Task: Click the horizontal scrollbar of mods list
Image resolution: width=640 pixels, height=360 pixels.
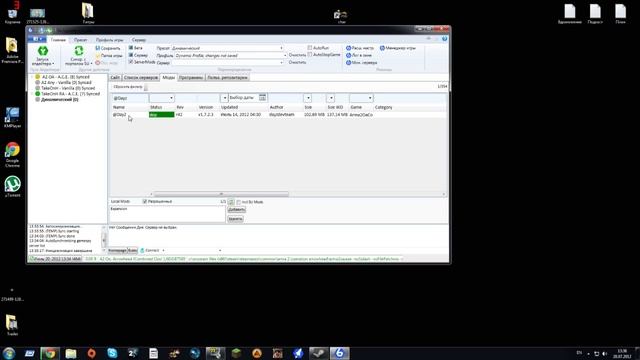Action: (221, 194)
